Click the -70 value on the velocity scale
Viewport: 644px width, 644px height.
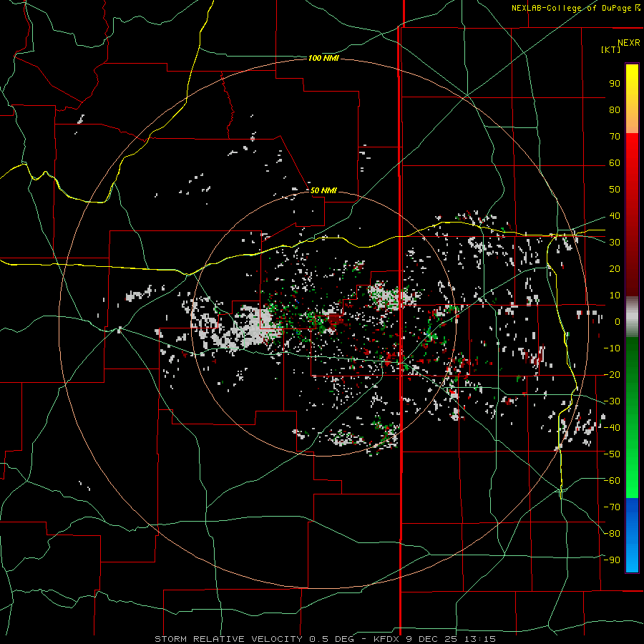[x=612, y=507]
